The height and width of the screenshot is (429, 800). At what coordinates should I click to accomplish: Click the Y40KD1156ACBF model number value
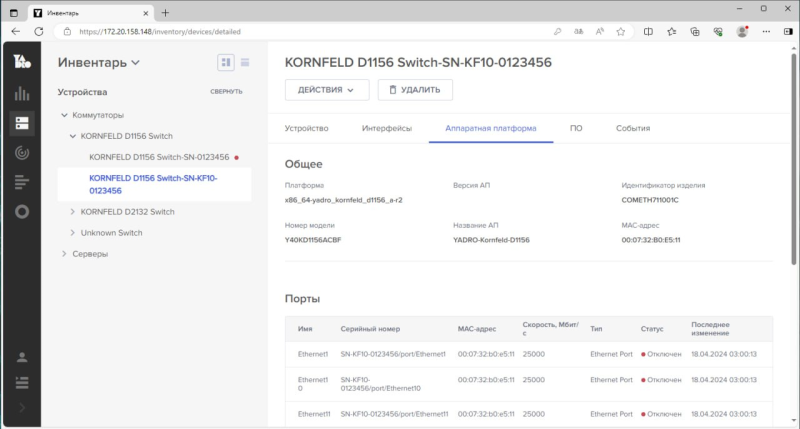(313, 240)
